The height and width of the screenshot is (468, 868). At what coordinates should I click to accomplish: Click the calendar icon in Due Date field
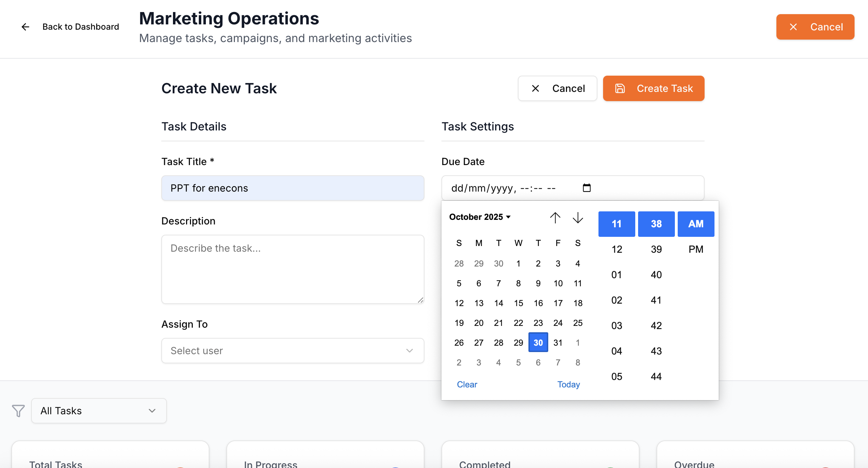(x=586, y=188)
